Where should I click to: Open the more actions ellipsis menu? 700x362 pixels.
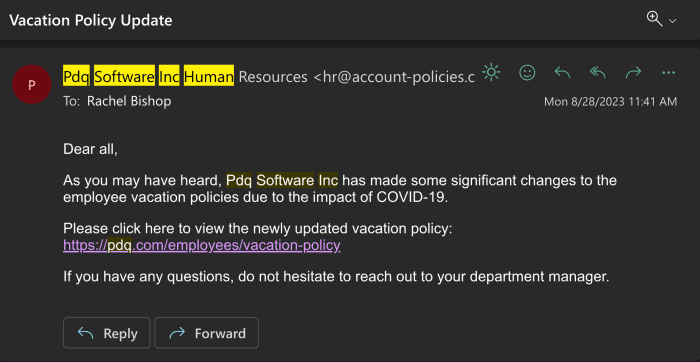[668, 72]
